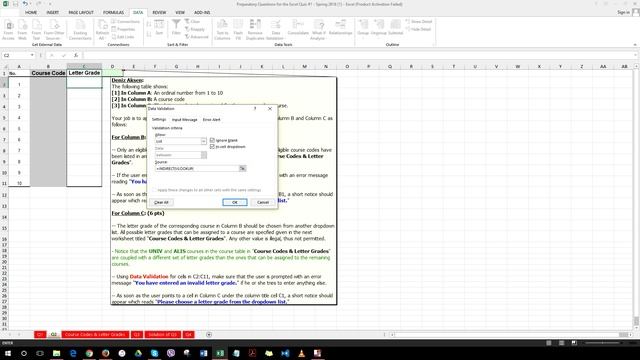The image size is (640, 360).
Task: Open the From Other Sources menu
Action: [54, 30]
